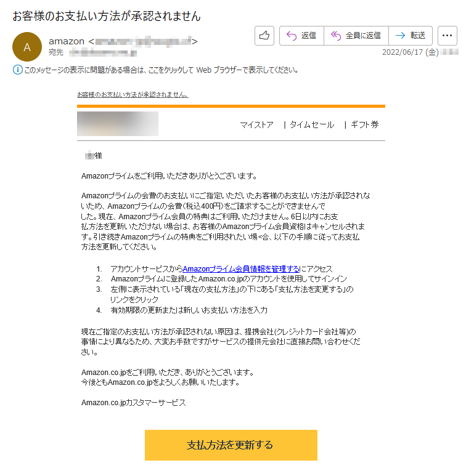This screenshot has height=476, width=466.
Task: Click the yellow 支払方法を更新する button
Action: 231,445
